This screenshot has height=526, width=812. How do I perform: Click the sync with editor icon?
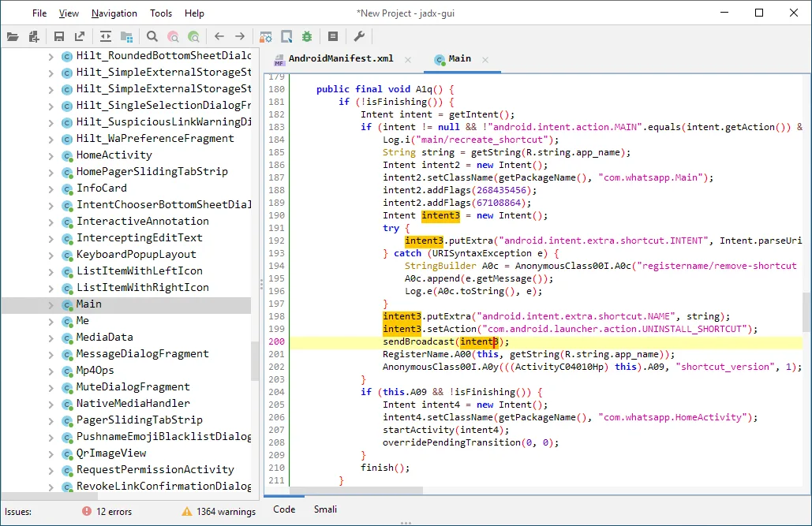(x=106, y=36)
